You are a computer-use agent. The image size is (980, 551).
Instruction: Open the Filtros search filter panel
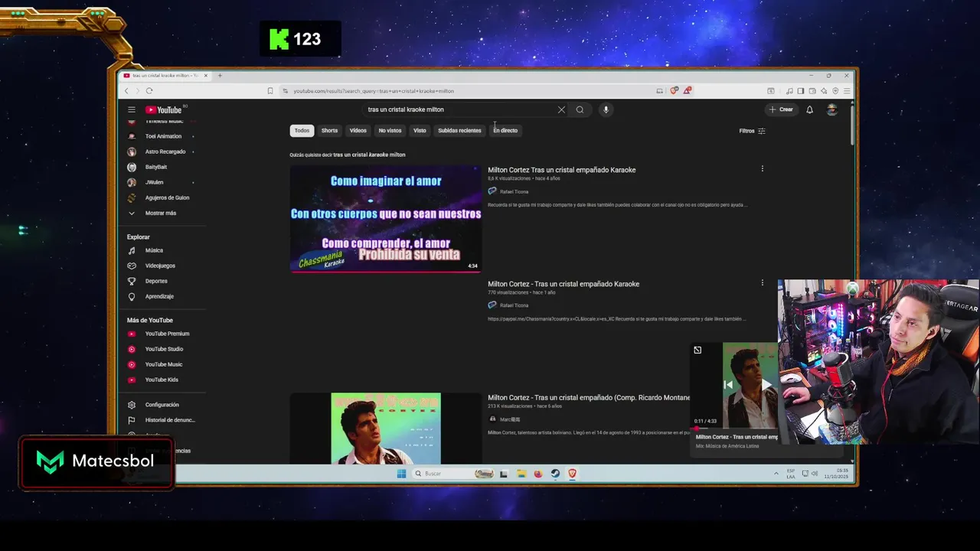[x=752, y=131]
